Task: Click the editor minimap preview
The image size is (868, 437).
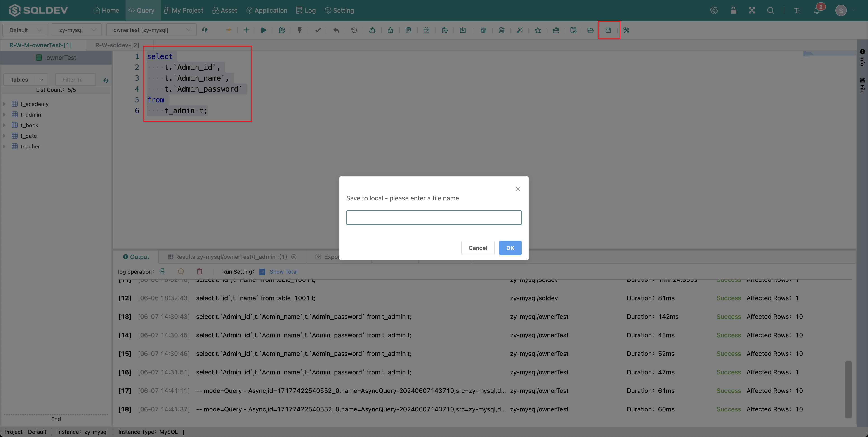Action: click(x=829, y=54)
